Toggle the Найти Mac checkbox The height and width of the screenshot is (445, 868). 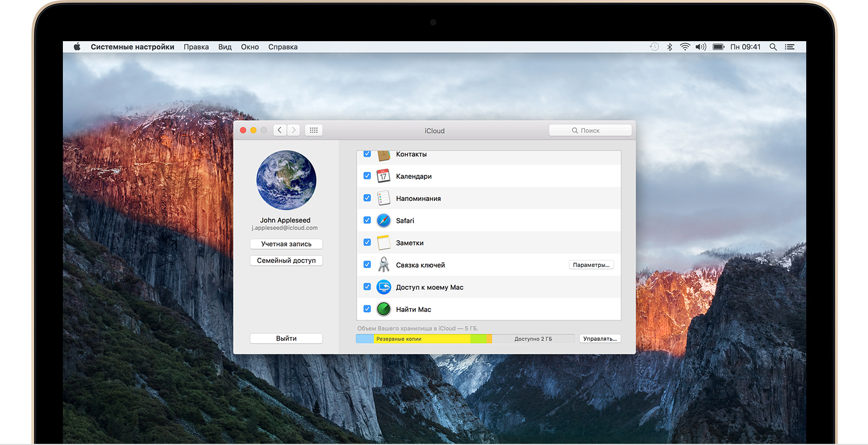367,309
